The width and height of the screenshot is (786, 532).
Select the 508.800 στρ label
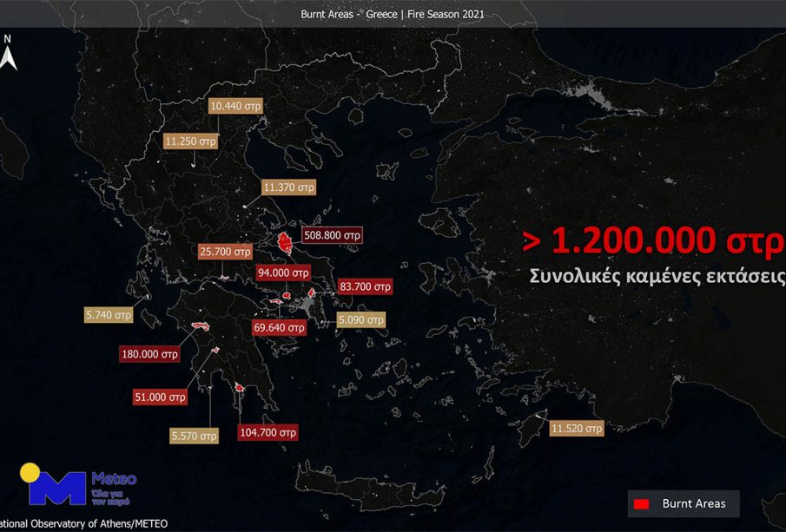pos(331,234)
